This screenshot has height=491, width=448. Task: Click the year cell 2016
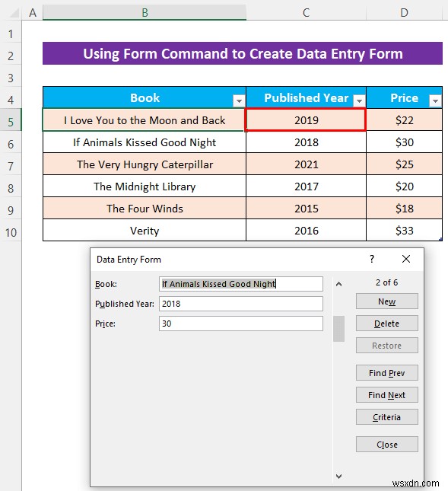306,231
